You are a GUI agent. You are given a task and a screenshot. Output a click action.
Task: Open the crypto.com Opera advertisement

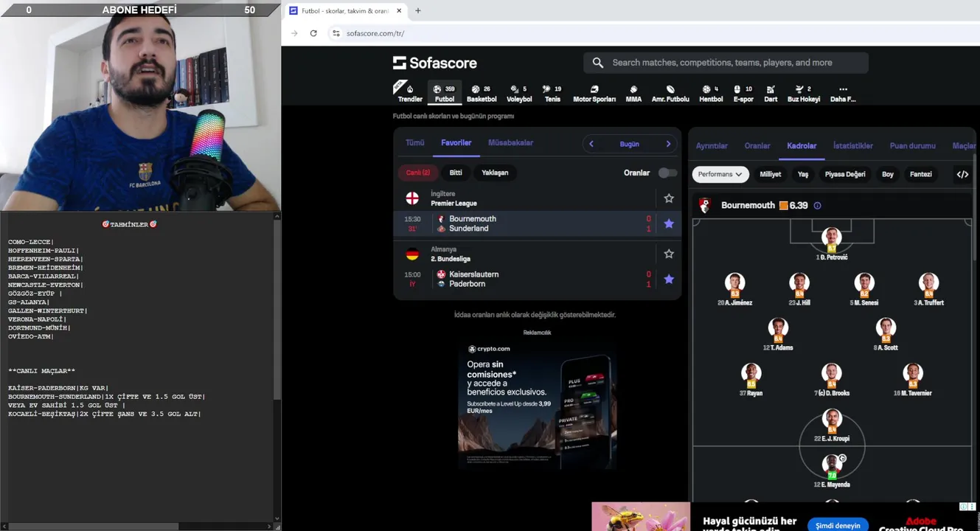[x=537, y=404]
